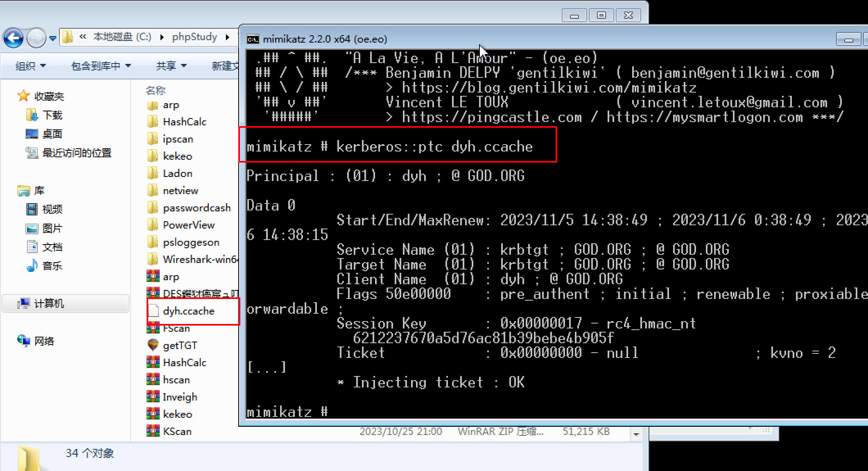The height and width of the screenshot is (471, 868).
Task: Click the 34 个对象 status text
Action: pyautogui.click(x=90, y=453)
